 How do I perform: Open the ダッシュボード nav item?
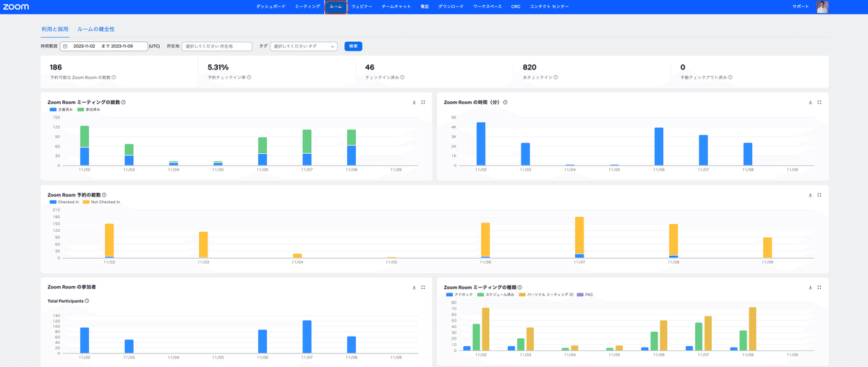271,7
